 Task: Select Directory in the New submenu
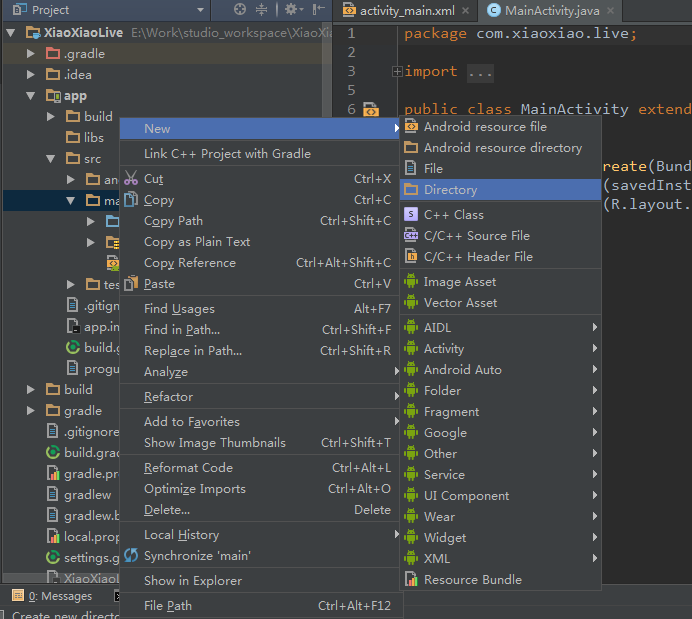(x=500, y=190)
